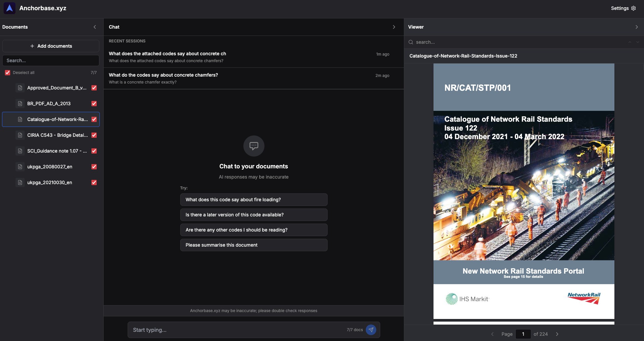Focus the Documents search field
644x341 pixels.
pyautogui.click(x=51, y=61)
